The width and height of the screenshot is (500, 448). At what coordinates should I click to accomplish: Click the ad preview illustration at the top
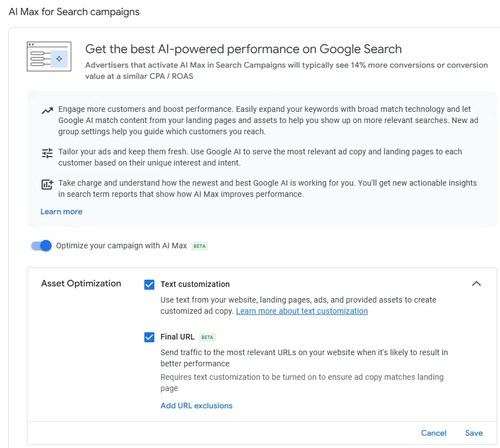click(x=49, y=56)
